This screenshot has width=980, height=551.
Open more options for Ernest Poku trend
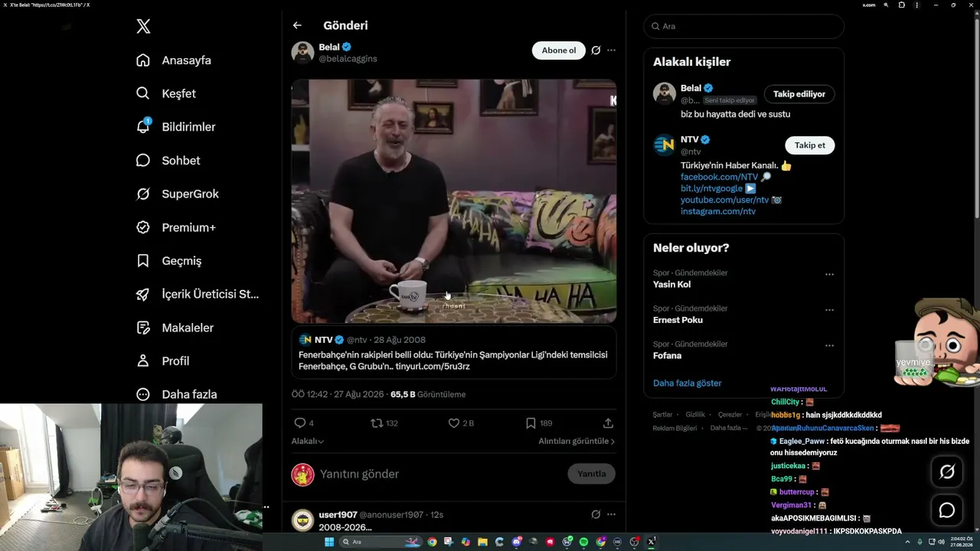click(829, 310)
